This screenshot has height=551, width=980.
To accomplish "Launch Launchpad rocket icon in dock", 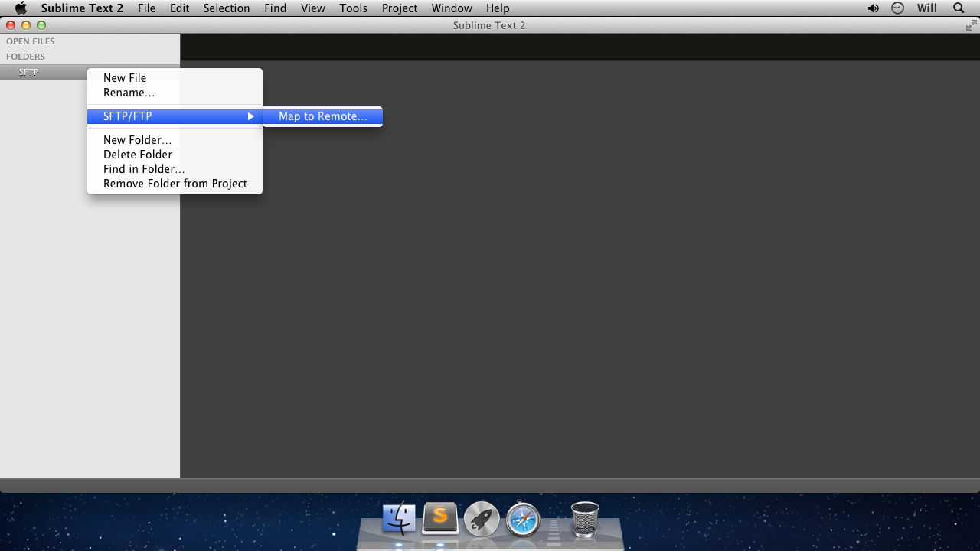I will pos(482,520).
